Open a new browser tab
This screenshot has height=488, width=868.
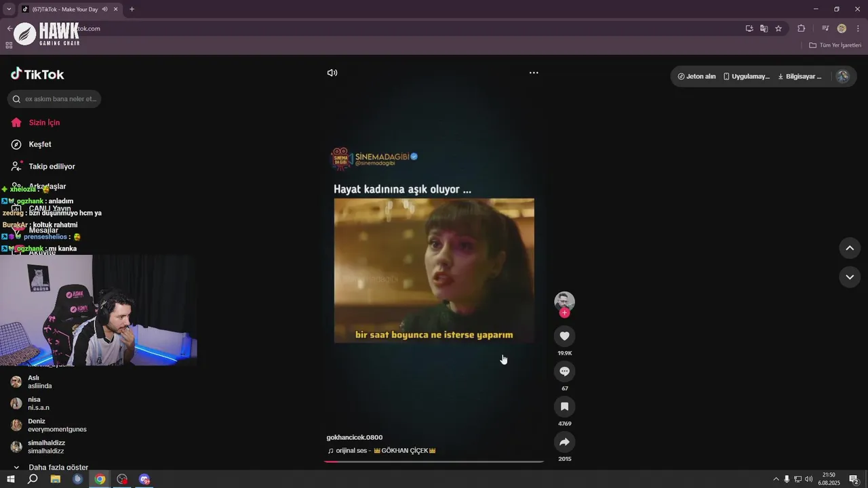point(132,9)
